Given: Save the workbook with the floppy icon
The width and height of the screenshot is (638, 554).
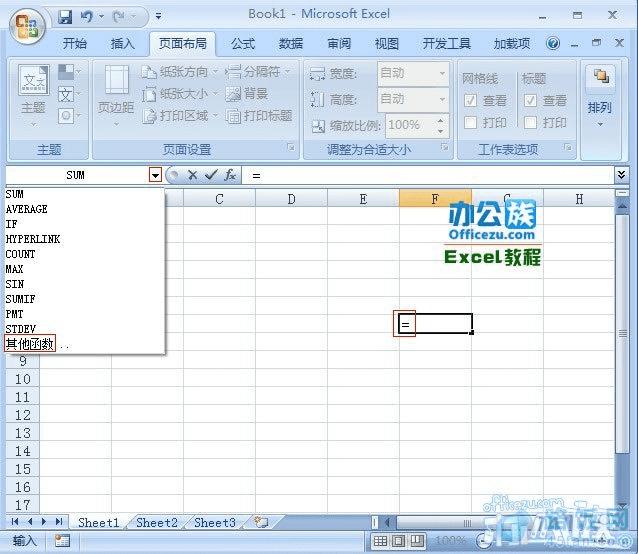Looking at the screenshot, I should click(65, 17).
